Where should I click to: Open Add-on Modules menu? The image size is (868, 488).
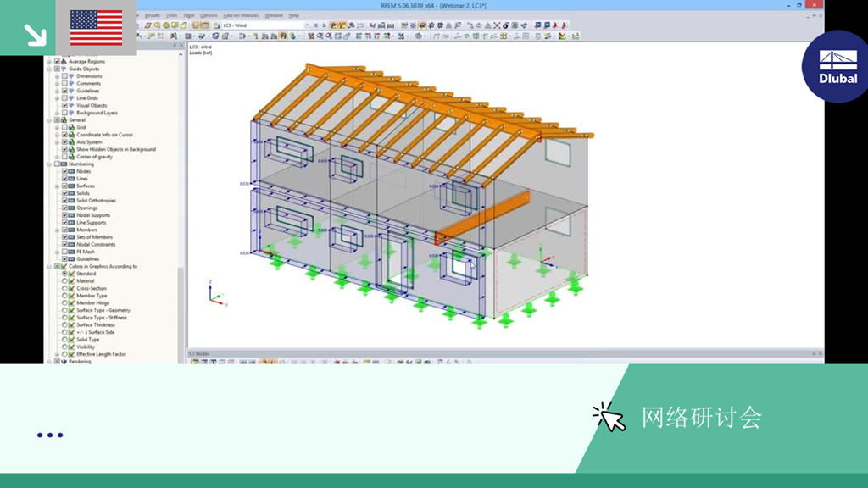(241, 15)
